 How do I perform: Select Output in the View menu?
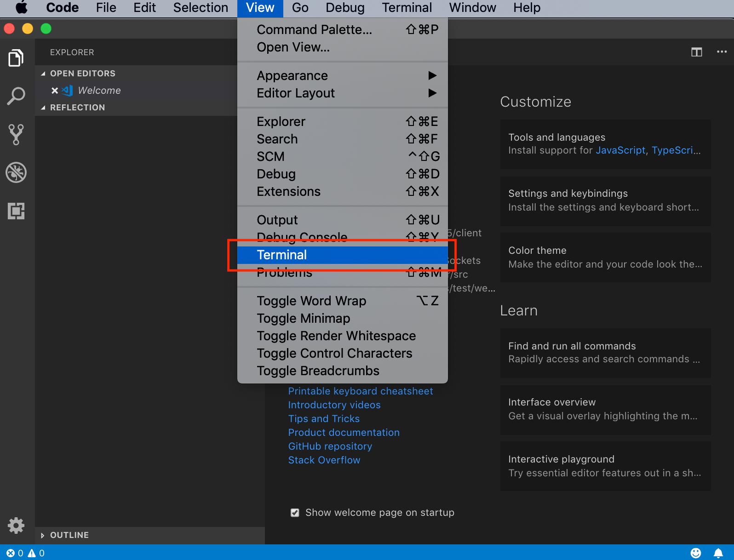coord(343,220)
